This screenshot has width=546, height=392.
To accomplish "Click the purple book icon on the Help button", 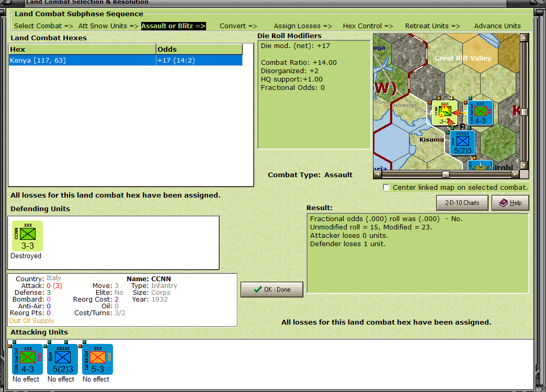I will [503, 203].
